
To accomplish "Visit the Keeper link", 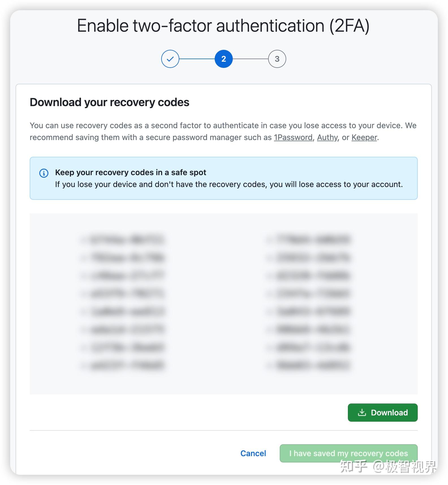I will pyautogui.click(x=364, y=138).
